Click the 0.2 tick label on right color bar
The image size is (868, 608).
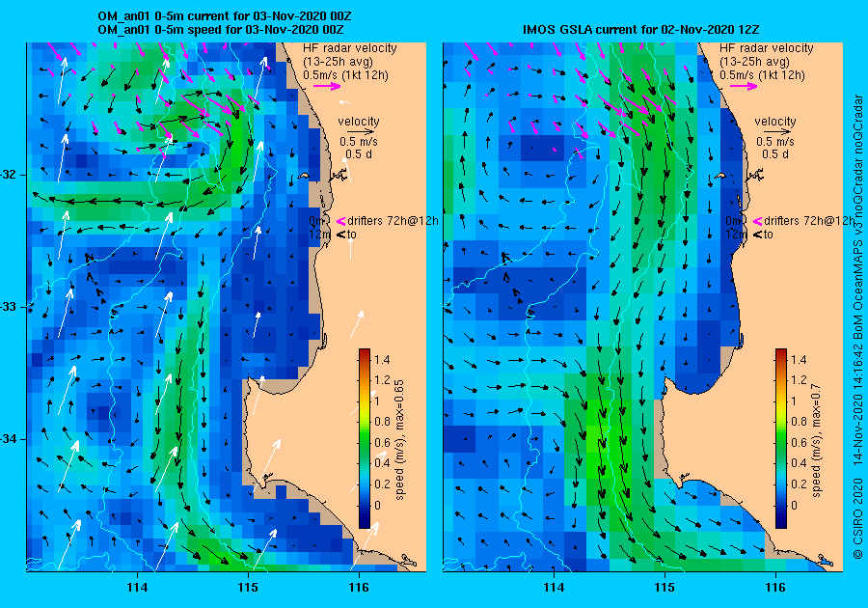click(x=800, y=484)
